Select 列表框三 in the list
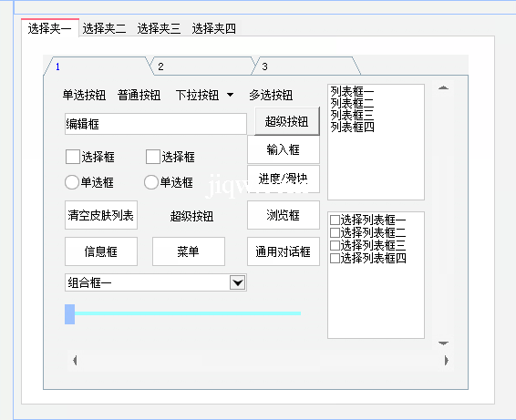The image size is (516, 420). click(353, 115)
